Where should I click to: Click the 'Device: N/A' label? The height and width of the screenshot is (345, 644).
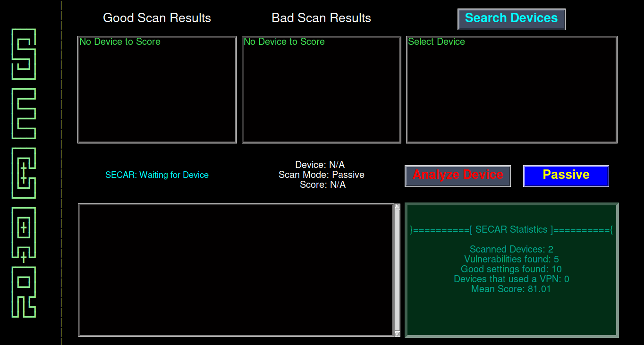pos(320,165)
